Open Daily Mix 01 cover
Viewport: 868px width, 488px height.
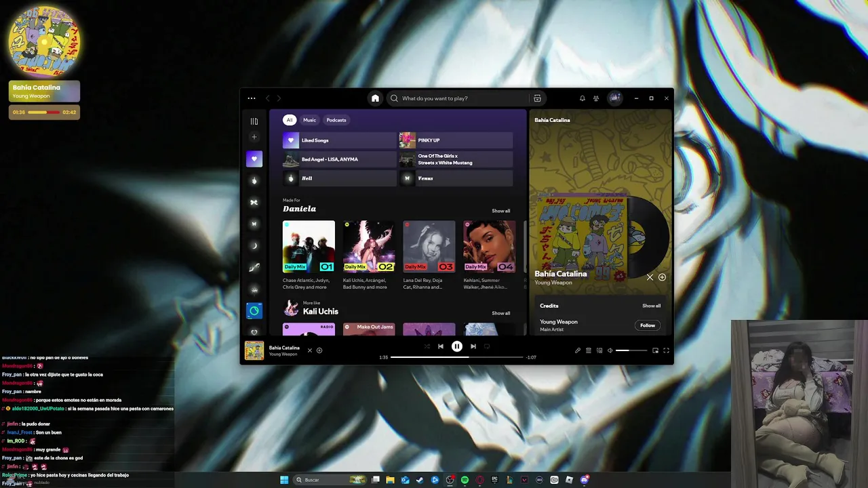tap(309, 246)
